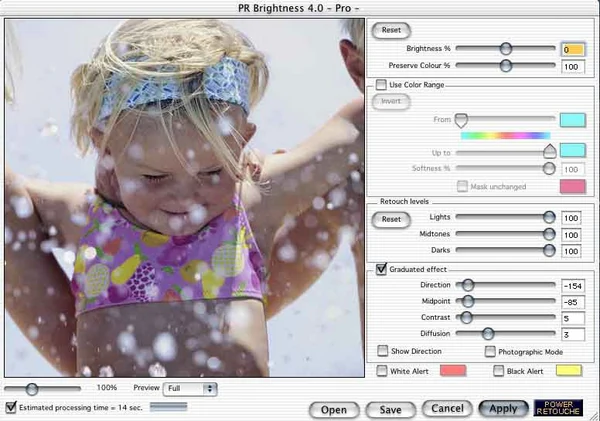The height and width of the screenshot is (421, 600).
Task: Click the preview zoom slider knob
Action: [x=32, y=389]
